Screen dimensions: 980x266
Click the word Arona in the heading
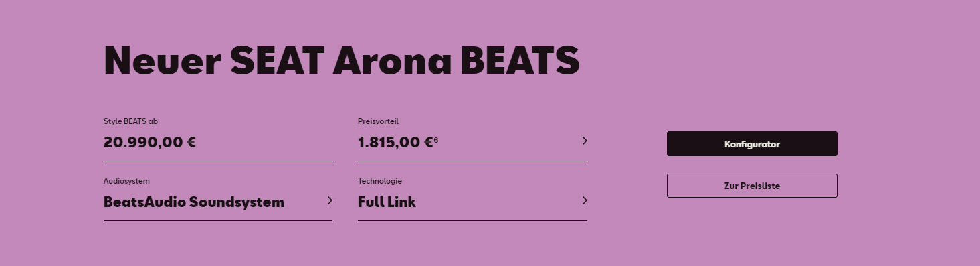393,60
